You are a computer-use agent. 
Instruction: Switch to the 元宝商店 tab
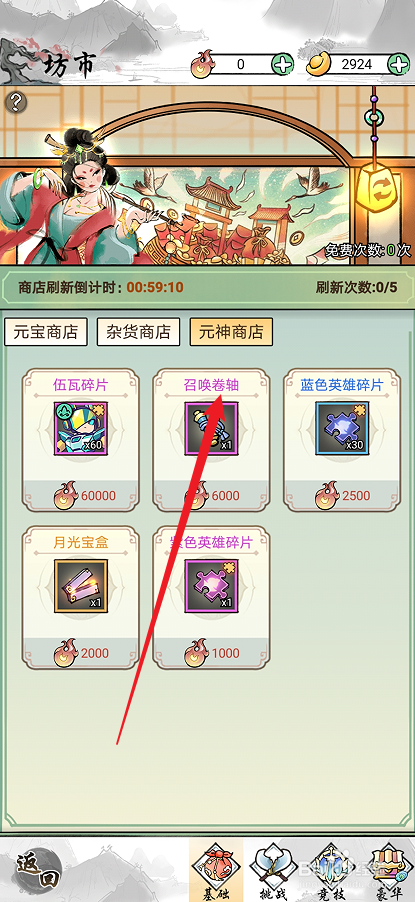coord(46,332)
